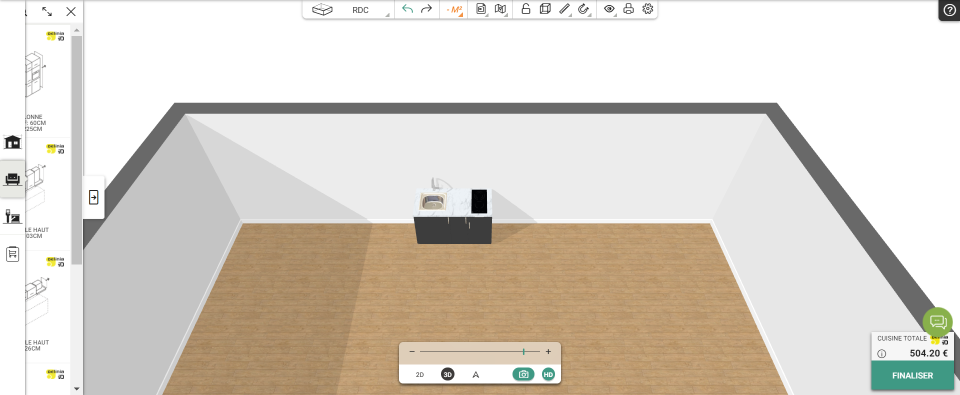
Task: Expand the collapsed side panel arrow
Action: 94,197
